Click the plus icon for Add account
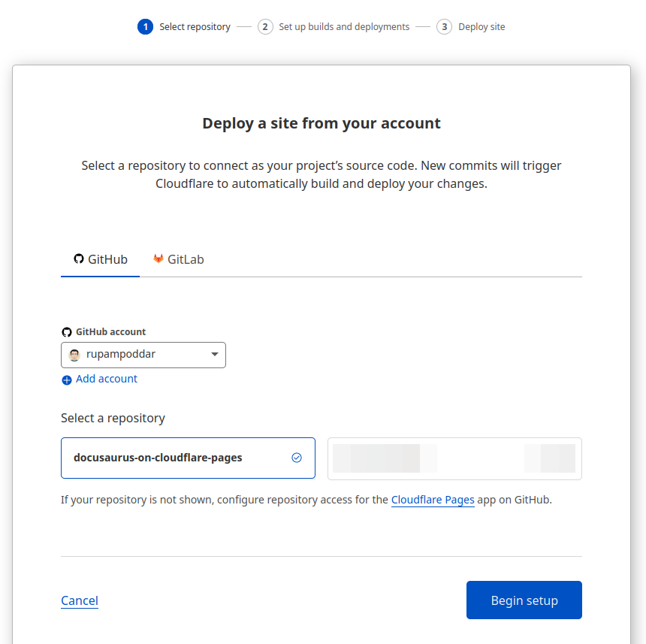 coord(67,379)
